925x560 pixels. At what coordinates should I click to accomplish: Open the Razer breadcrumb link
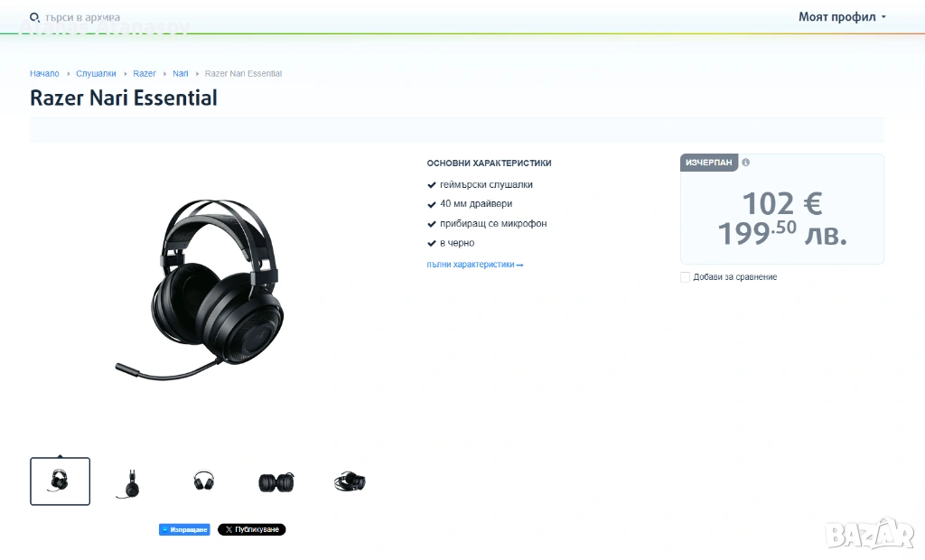(144, 74)
